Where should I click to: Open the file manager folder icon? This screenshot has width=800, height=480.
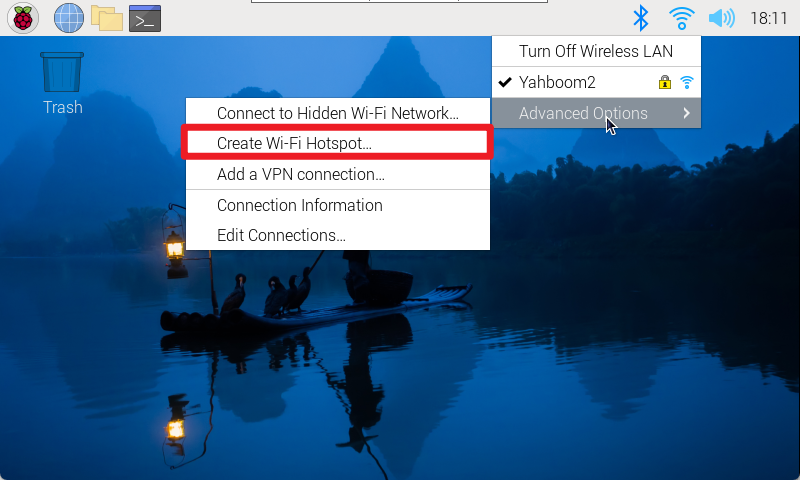point(107,18)
